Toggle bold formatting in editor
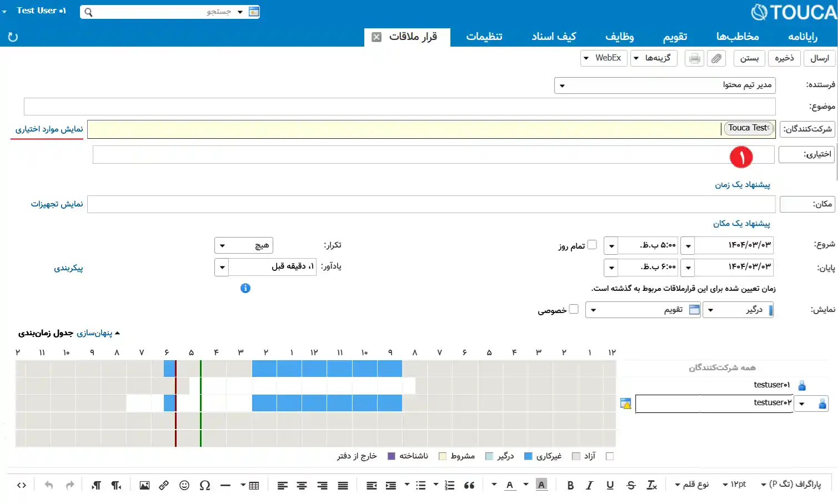Screen dimensions: 838x504 570,485
